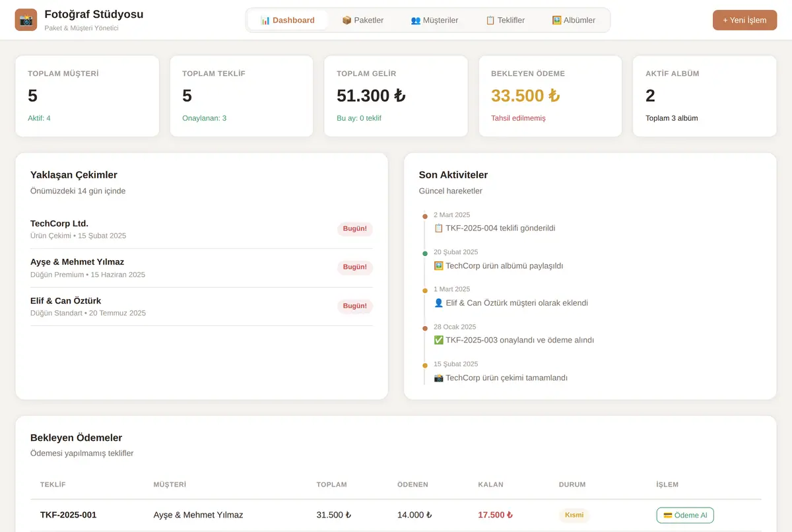Open the Bekleyen Ödeme card showing 33.500 ₺
The height and width of the screenshot is (532, 792).
(x=550, y=96)
